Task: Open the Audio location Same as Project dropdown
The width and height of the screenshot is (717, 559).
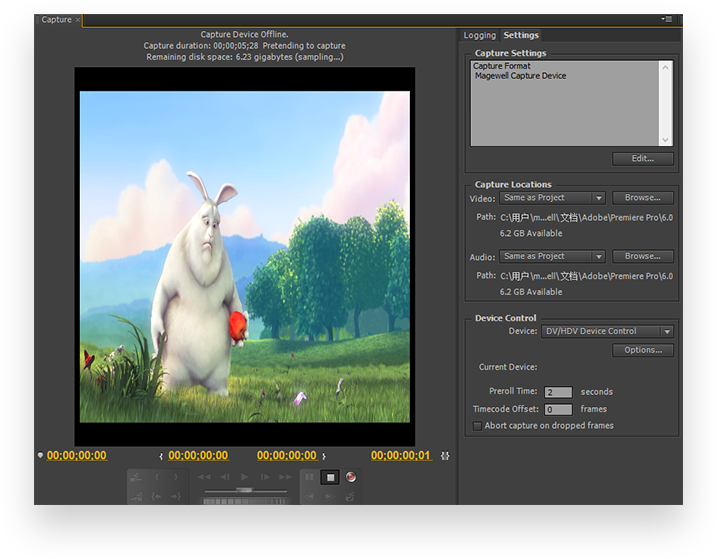Action: point(552,256)
